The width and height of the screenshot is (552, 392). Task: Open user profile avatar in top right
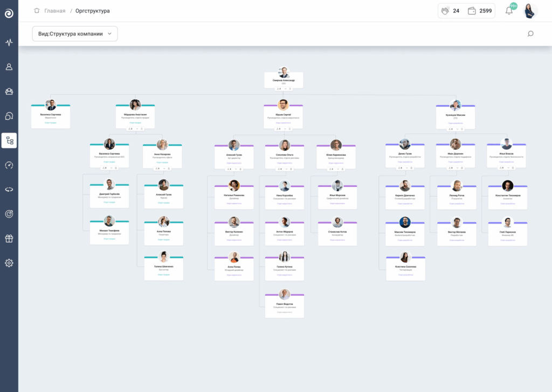pos(530,11)
